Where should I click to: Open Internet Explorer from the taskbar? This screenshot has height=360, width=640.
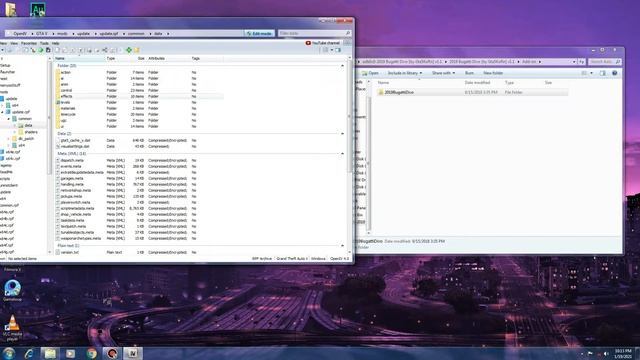tap(29, 353)
